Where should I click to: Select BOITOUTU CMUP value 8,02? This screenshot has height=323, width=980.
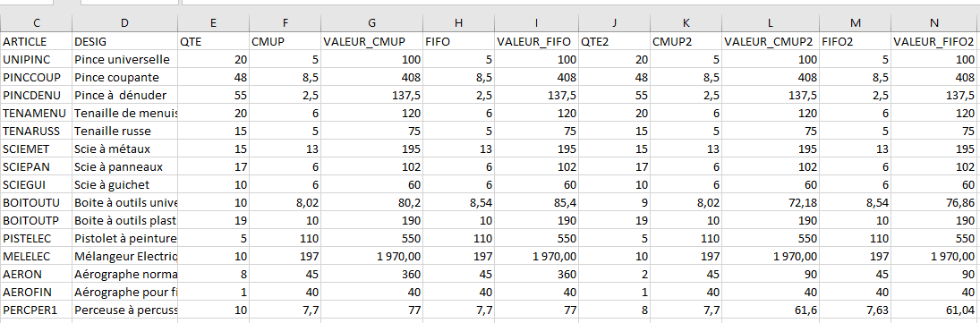[285, 221]
